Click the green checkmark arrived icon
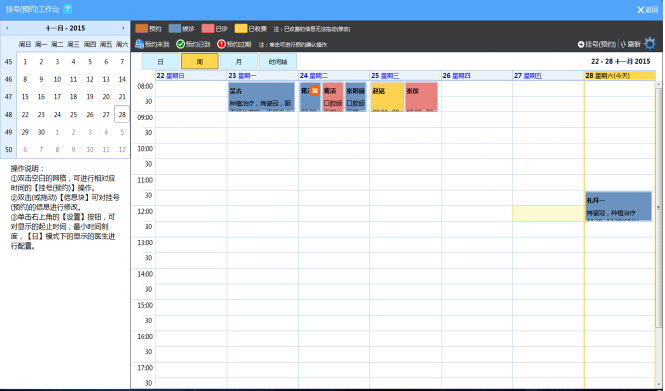Image resolution: width=665 pixels, height=391 pixels. (180, 44)
